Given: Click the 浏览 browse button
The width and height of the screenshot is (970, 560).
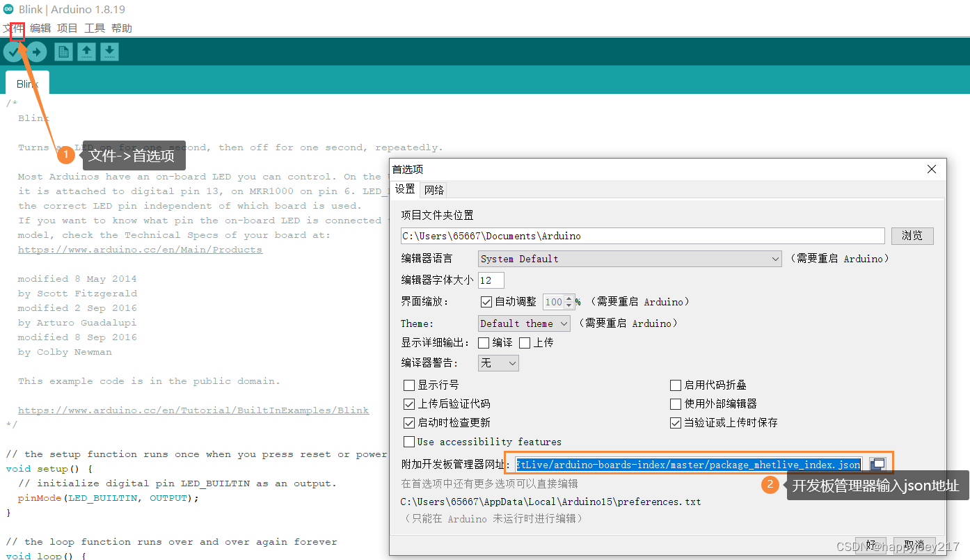Looking at the screenshot, I should (912, 236).
